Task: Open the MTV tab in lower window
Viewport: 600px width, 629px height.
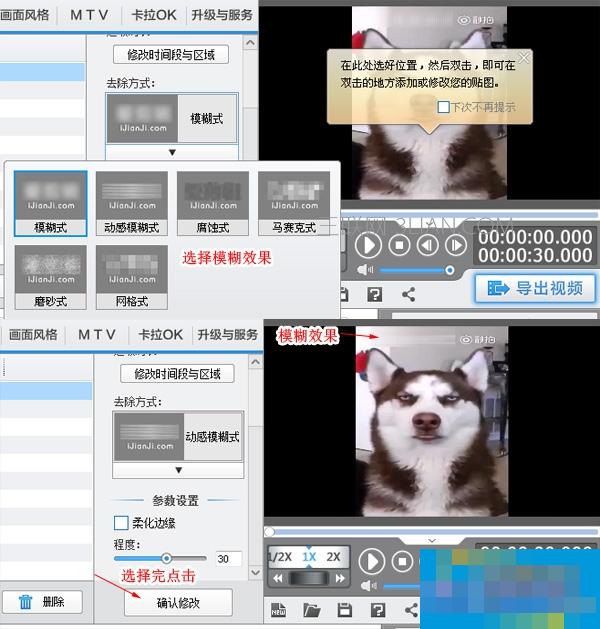Action: click(97, 335)
